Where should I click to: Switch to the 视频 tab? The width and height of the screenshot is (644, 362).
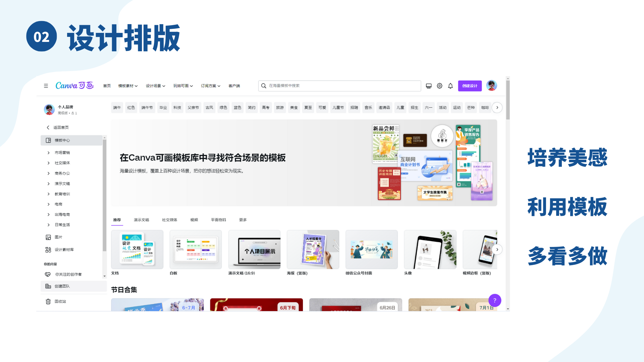[x=194, y=220]
